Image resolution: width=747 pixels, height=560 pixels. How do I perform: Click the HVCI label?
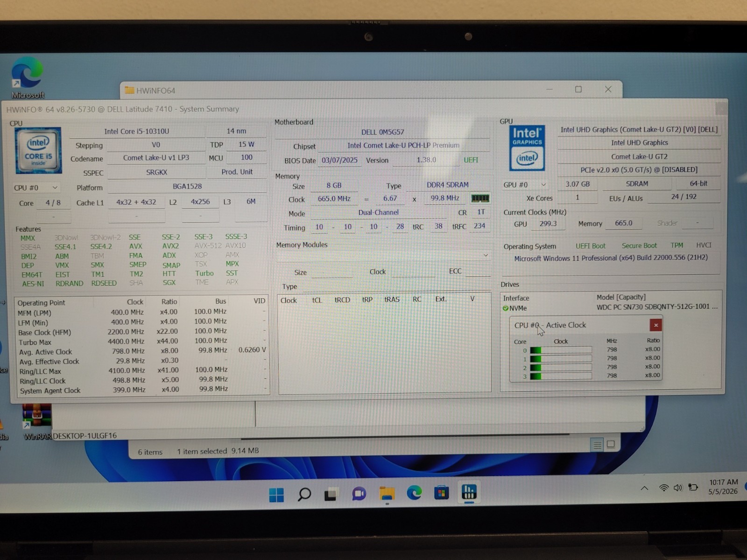click(704, 245)
